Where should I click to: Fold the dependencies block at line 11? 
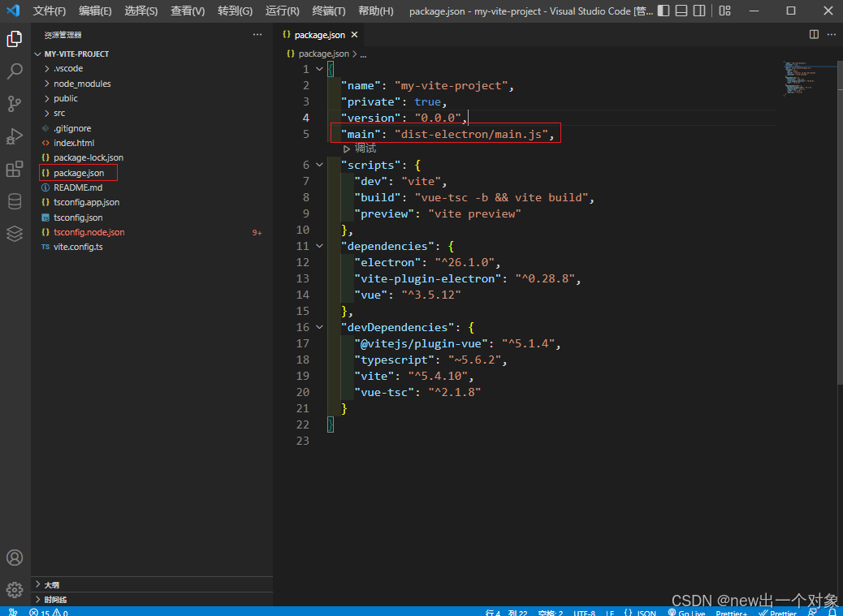click(x=319, y=246)
